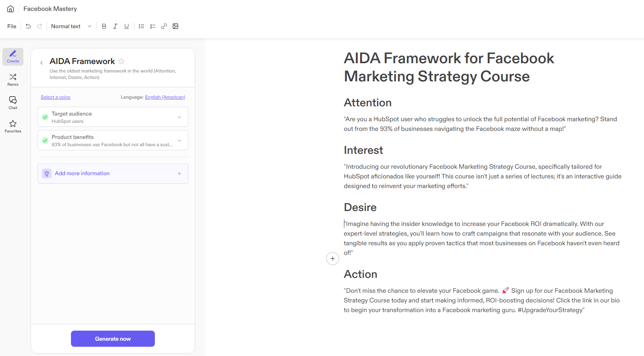Insert a bulleted list
Image resolution: width=644 pixels, height=356 pixels.
[x=142, y=26]
